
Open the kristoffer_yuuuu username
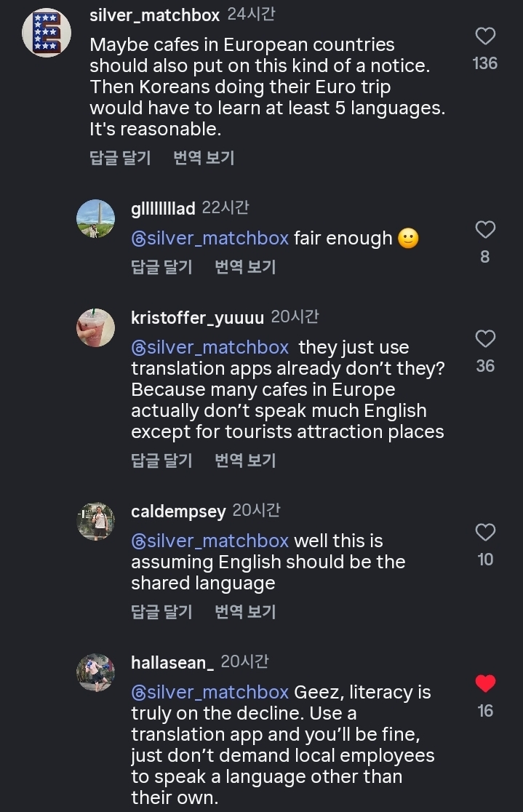(197, 318)
